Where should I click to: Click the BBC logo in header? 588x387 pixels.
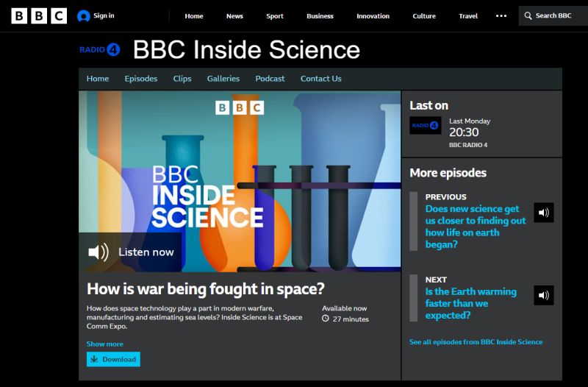[39, 15]
